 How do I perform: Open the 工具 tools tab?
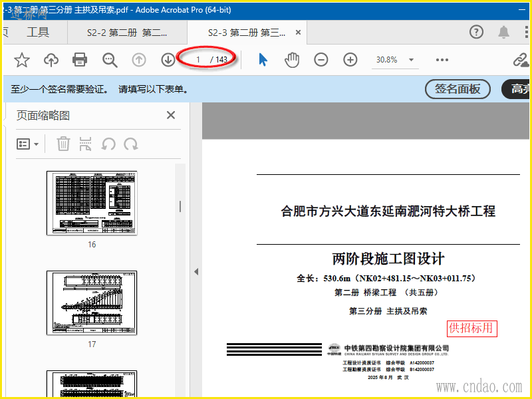tap(38, 32)
